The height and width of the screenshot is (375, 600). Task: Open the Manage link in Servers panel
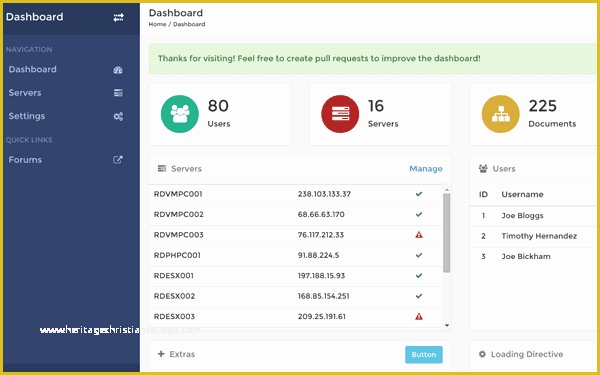pos(426,169)
